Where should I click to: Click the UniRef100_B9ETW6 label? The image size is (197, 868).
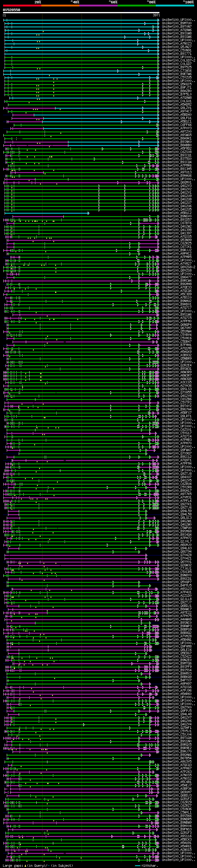(x=177, y=74)
